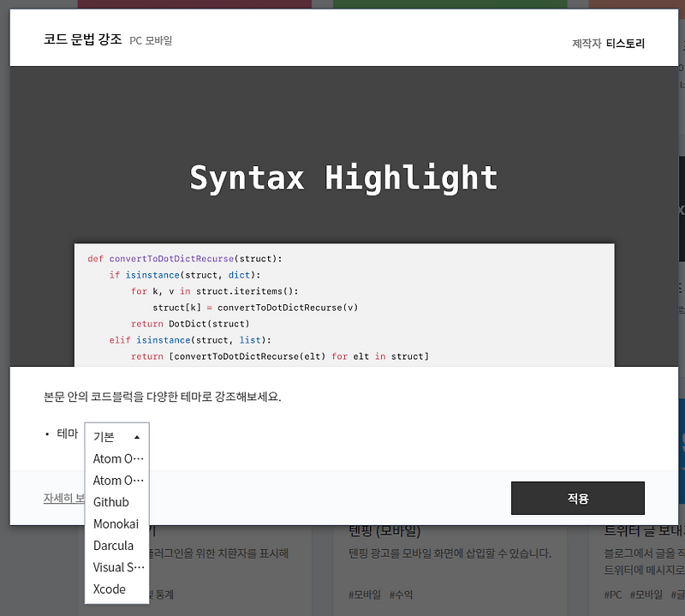Choose the first Atom O… theme
Image resolution: width=685 pixels, height=616 pixels.
[x=118, y=458]
